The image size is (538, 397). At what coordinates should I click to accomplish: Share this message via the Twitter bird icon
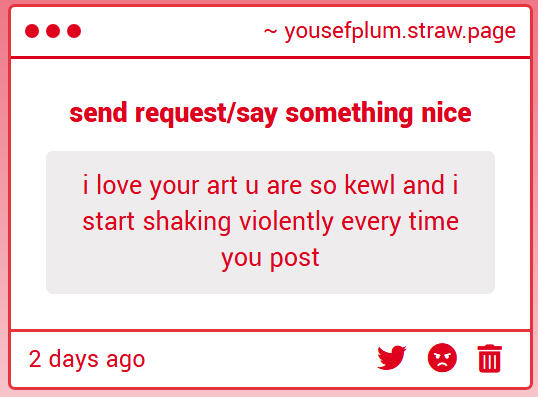click(391, 358)
